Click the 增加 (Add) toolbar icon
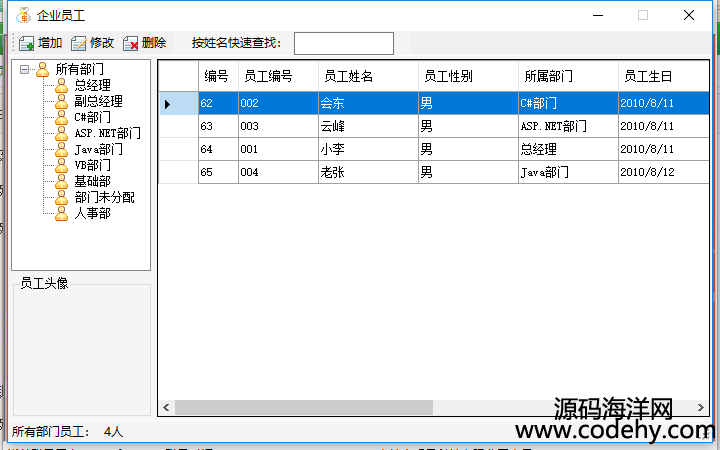The height and width of the screenshot is (450, 720). 26,43
